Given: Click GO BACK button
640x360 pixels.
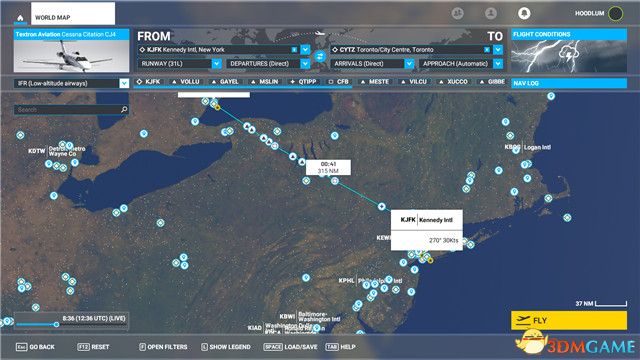Looking at the screenshot, I should (35, 347).
